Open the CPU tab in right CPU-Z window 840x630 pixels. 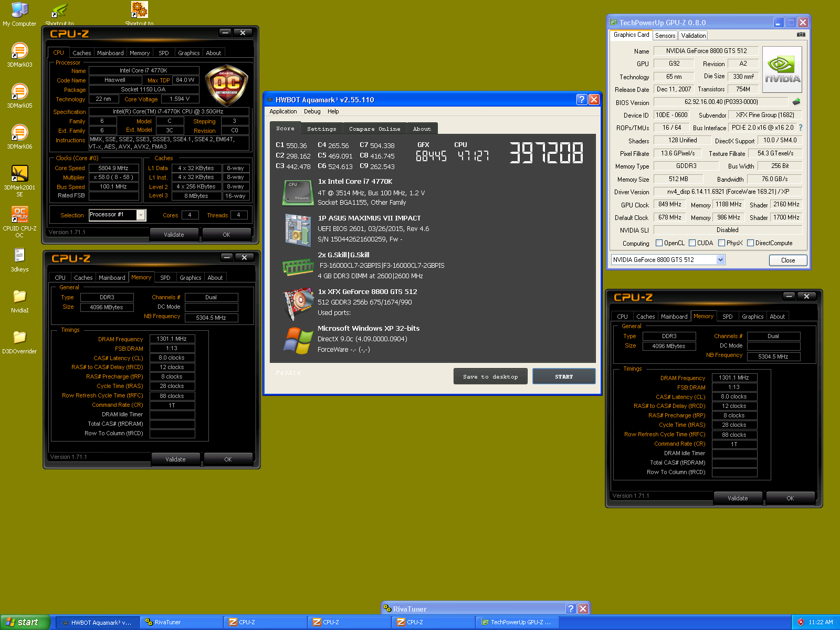622,317
